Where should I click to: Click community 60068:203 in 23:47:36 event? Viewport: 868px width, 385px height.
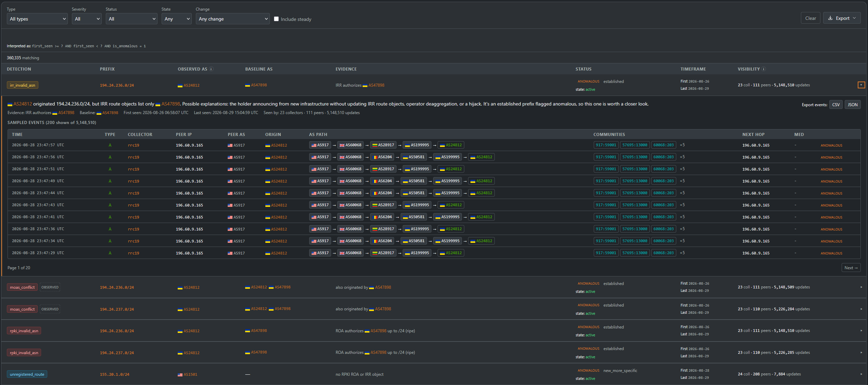(663, 229)
